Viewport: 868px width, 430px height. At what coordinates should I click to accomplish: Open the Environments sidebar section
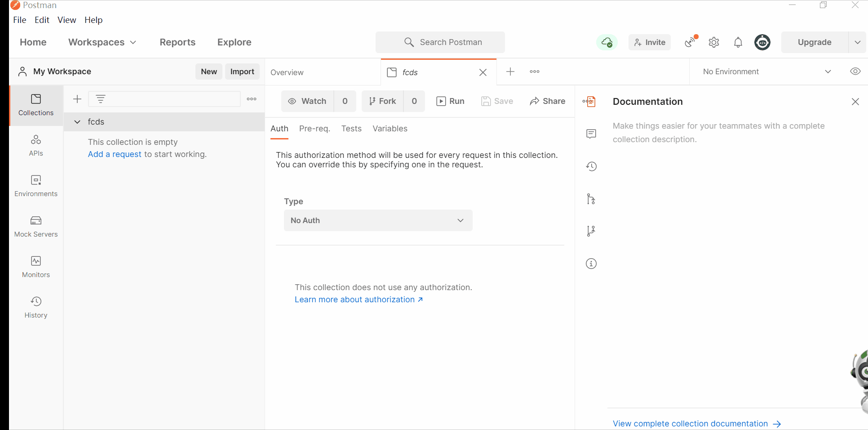(x=36, y=186)
